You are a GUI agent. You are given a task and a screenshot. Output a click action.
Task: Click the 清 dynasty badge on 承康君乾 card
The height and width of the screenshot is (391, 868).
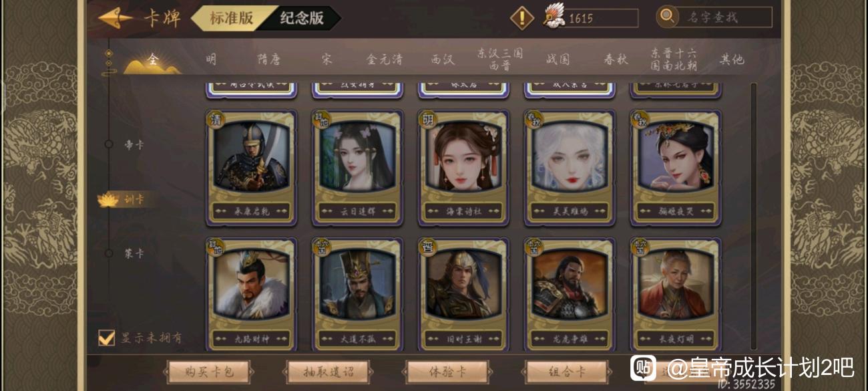pyautogui.click(x=216, y=120)
